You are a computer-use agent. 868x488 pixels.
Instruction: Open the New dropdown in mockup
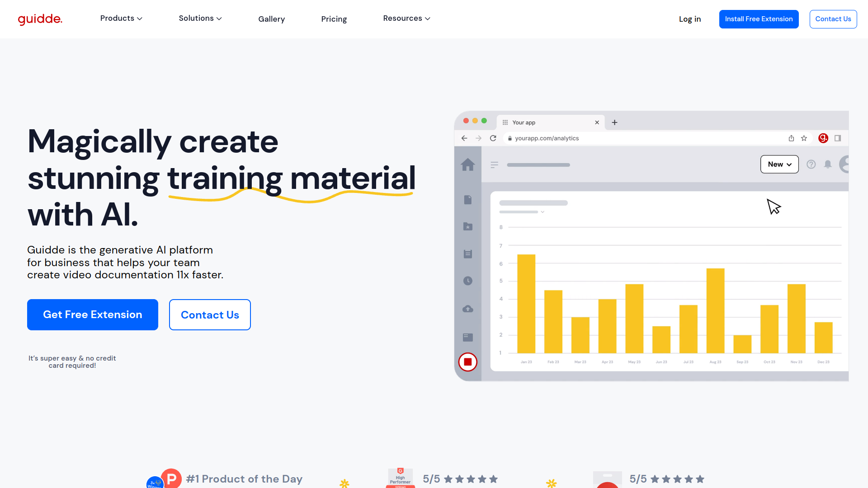pos(779,164)
